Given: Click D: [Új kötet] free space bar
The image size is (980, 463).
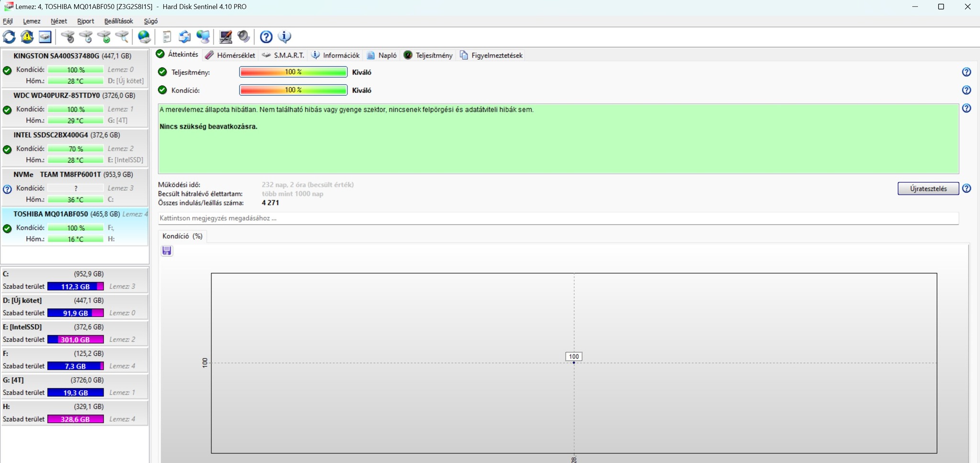Looking at the screenshot, I should 76,313.
